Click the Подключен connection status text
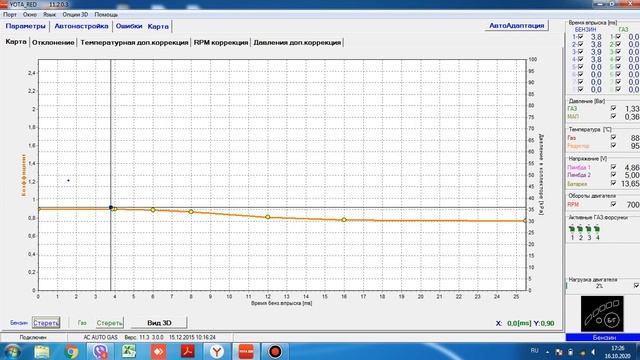The height and width of the screenshot is (360, 640). (33, 338)
